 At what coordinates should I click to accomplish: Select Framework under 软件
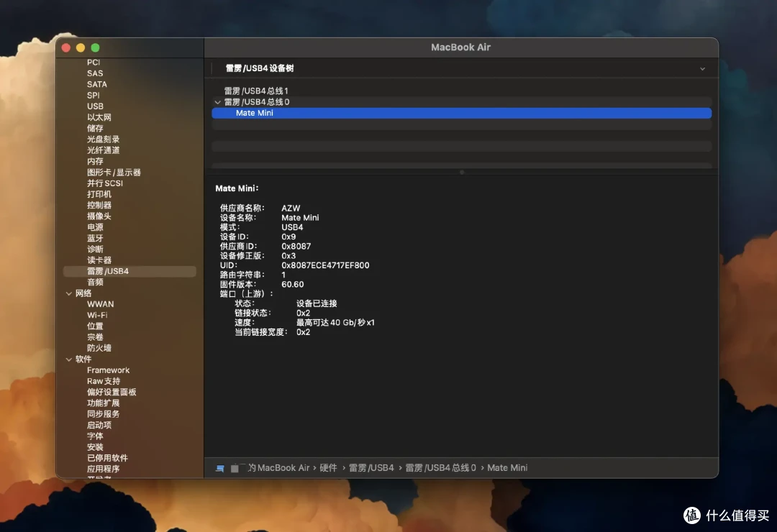pos(108,370)
